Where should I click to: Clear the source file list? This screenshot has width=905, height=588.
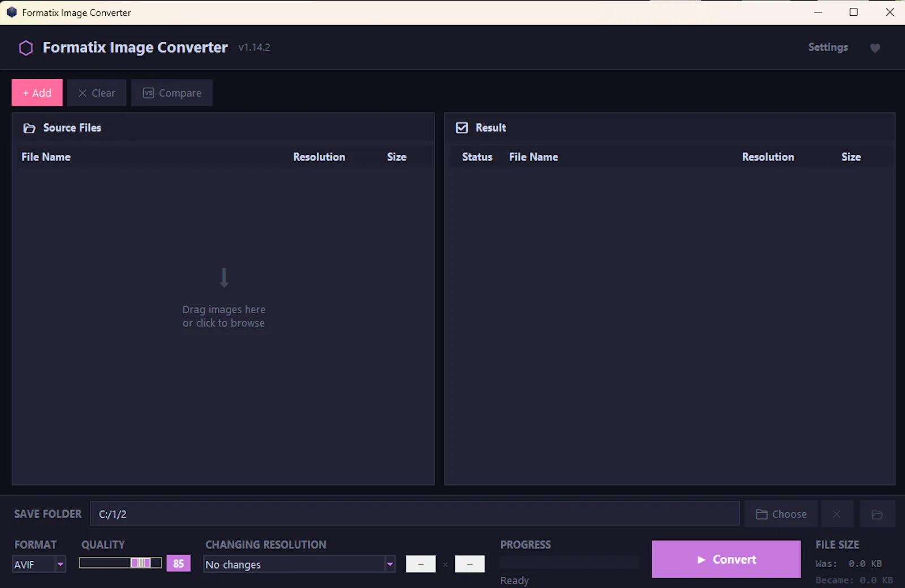click(x=97, y=93)
